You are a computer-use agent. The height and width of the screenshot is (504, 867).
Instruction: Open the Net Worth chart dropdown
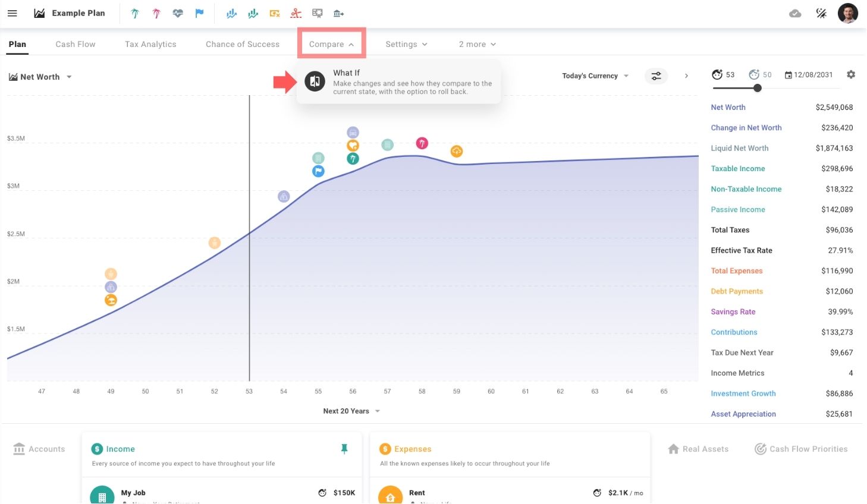point(40,77)
